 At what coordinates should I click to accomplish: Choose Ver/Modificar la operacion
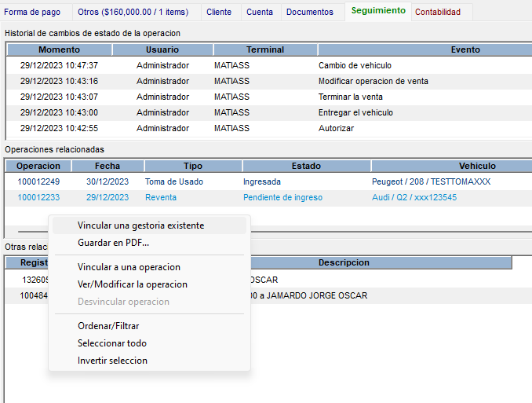click(x=132, y=284)
